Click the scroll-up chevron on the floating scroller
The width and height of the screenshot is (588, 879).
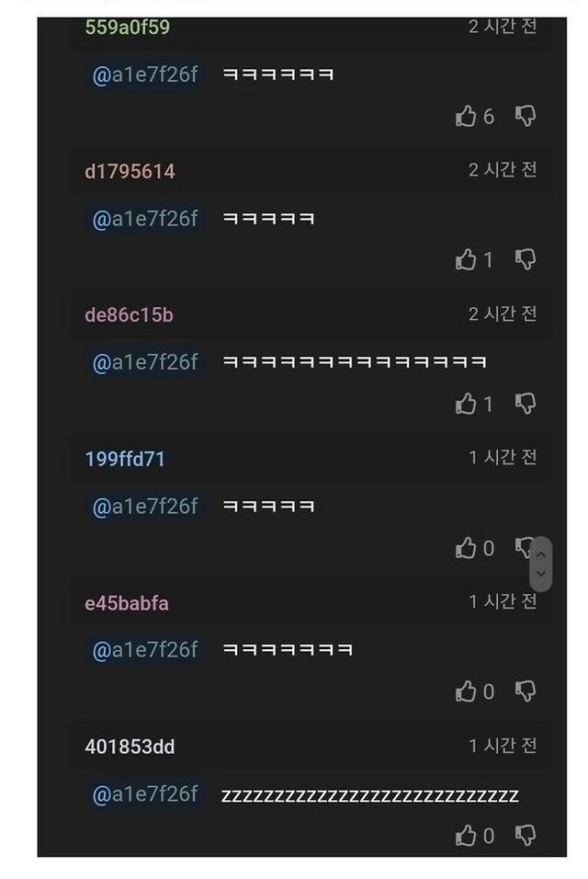coord(541,554)
